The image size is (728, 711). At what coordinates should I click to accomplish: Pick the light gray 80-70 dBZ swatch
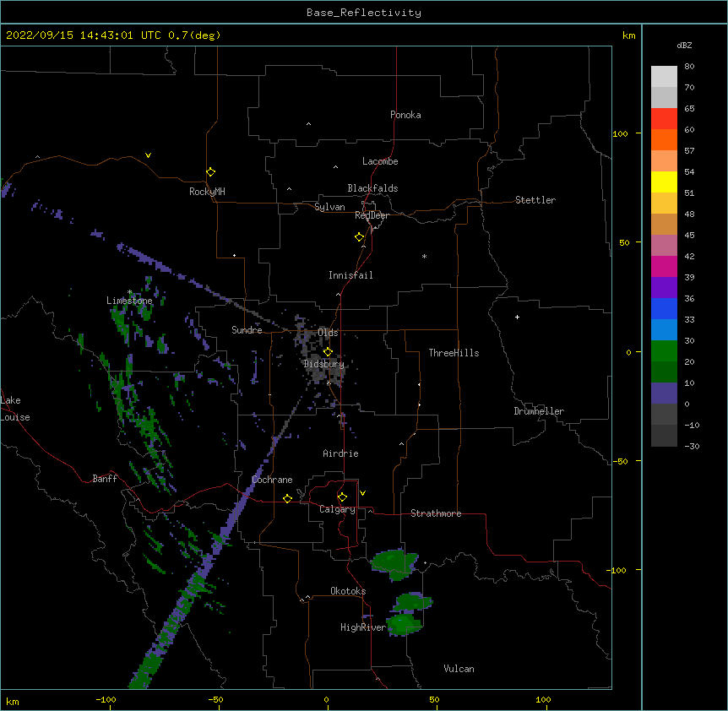[664, 76]
